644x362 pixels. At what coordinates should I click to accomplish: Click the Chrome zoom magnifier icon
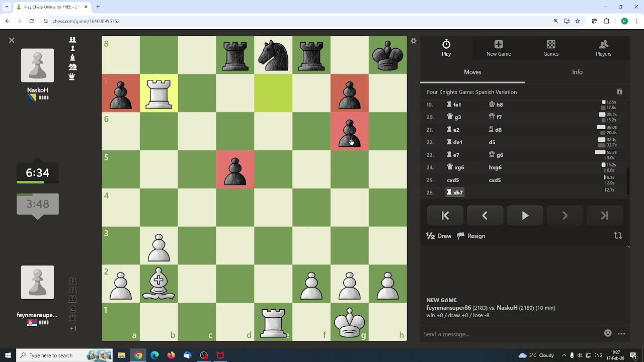coord(556,21)
